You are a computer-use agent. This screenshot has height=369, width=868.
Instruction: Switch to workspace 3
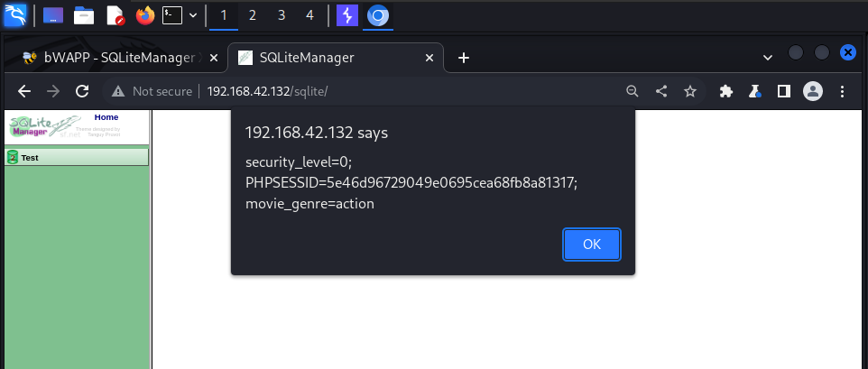tap(282, 15)
